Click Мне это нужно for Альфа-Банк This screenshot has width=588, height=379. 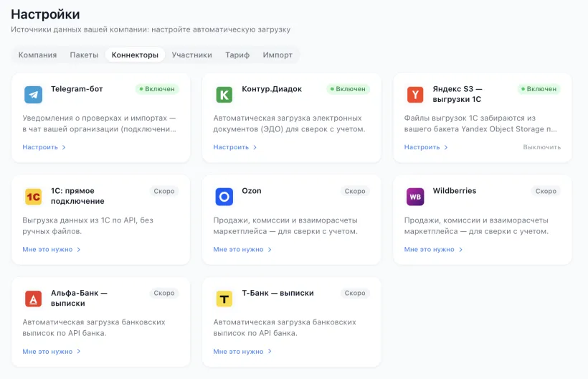(x=52, y=351)
